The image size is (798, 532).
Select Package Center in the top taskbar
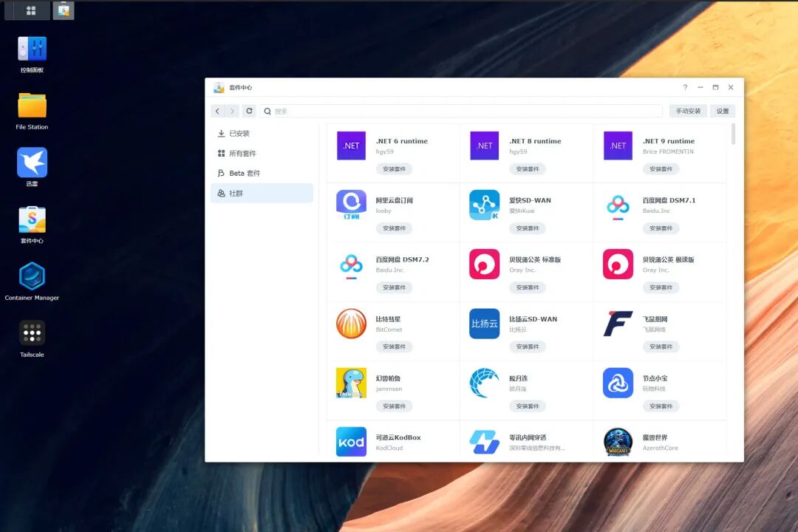[x=64, y=10]
